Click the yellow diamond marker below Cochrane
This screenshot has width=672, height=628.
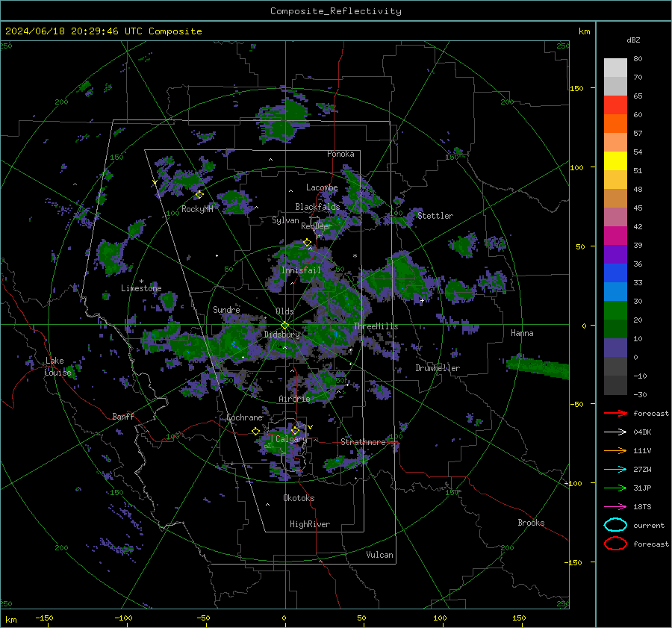256,431
